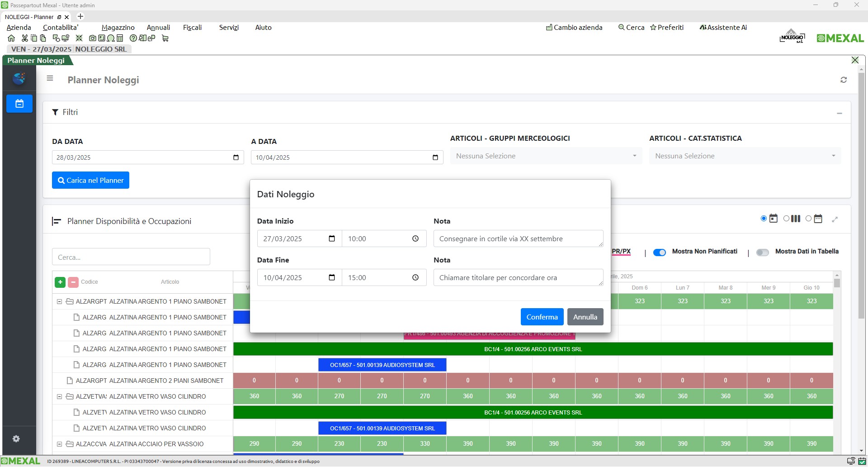Image resolution: width=868 pixels, height=467 pixels.
Task: Open the Fiscali menu
Action: pyautogui.click(x=192, y=28)
